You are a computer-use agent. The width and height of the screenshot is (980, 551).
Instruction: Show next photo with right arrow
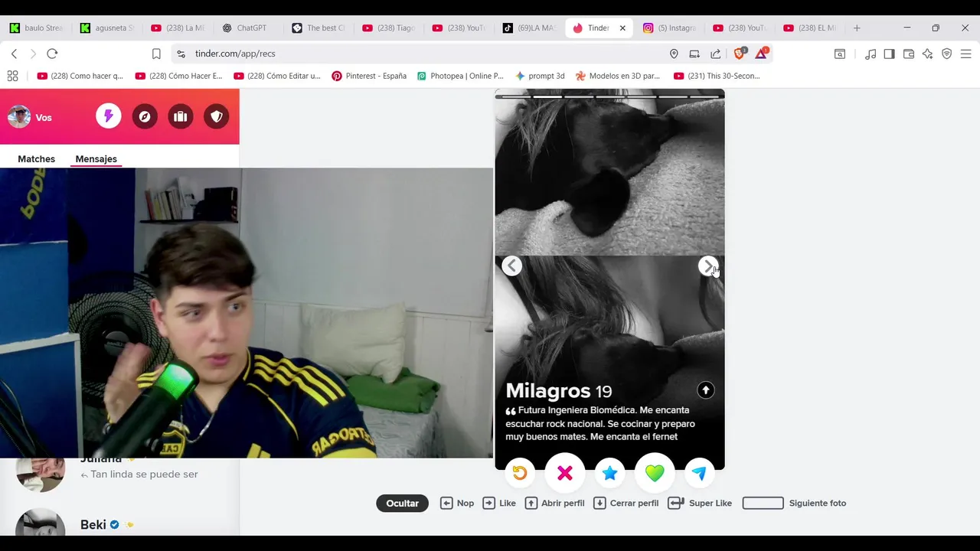708,266
